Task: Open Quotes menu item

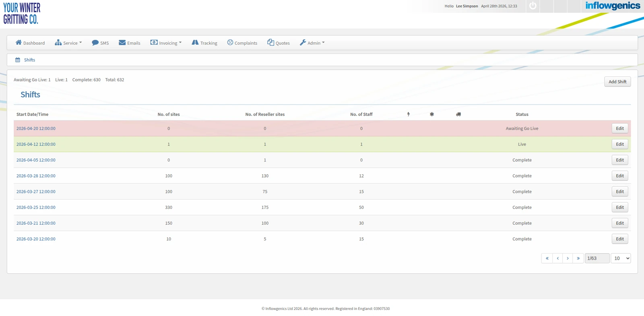Action: (x=279, y=43)
